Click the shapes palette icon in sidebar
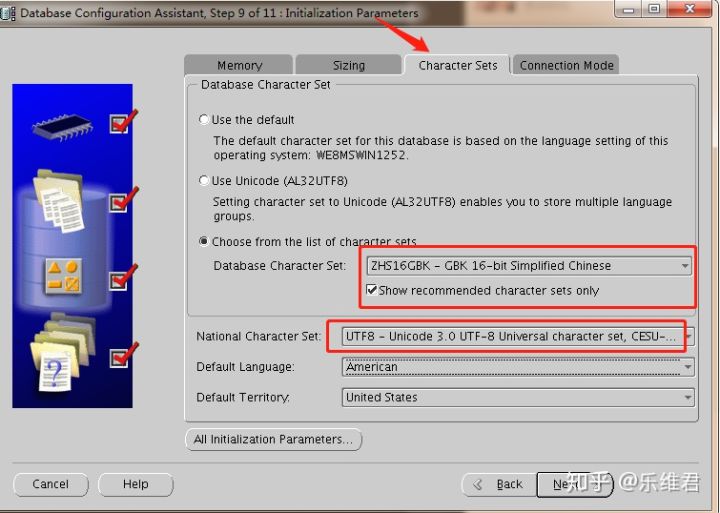Viewport: 720px width, 513px height. point(63,275)
